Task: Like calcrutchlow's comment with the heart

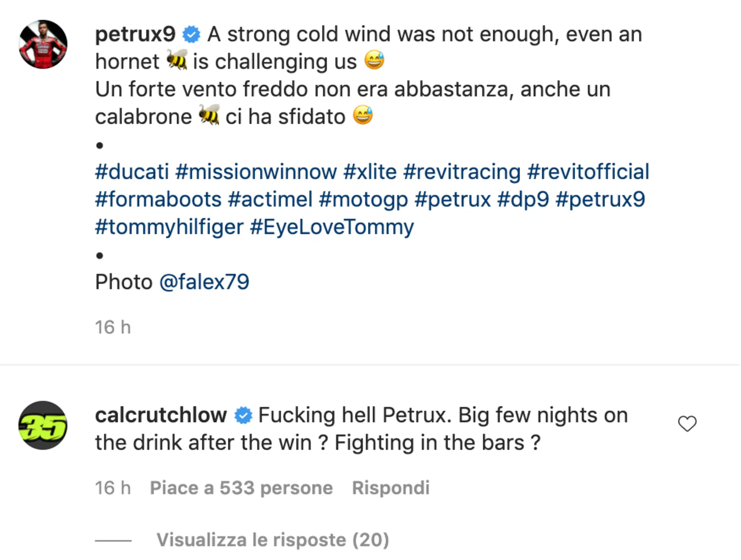Action: tap(687, 424)
